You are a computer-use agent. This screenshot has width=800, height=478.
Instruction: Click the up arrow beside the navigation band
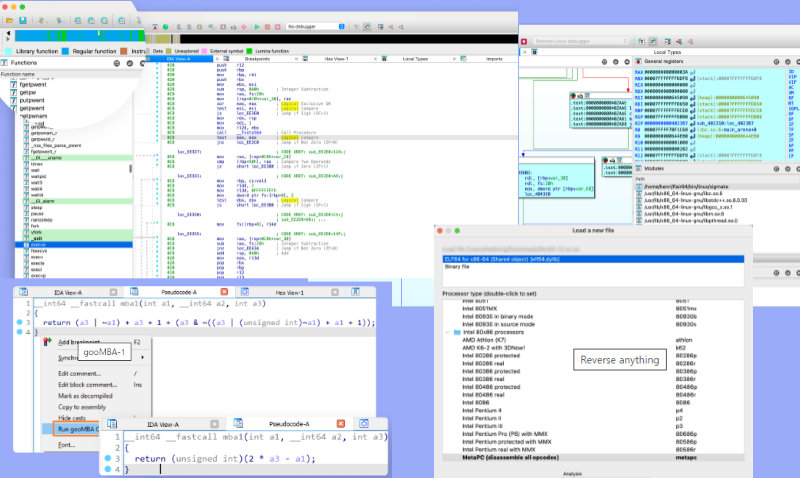(x=8, y=33)
